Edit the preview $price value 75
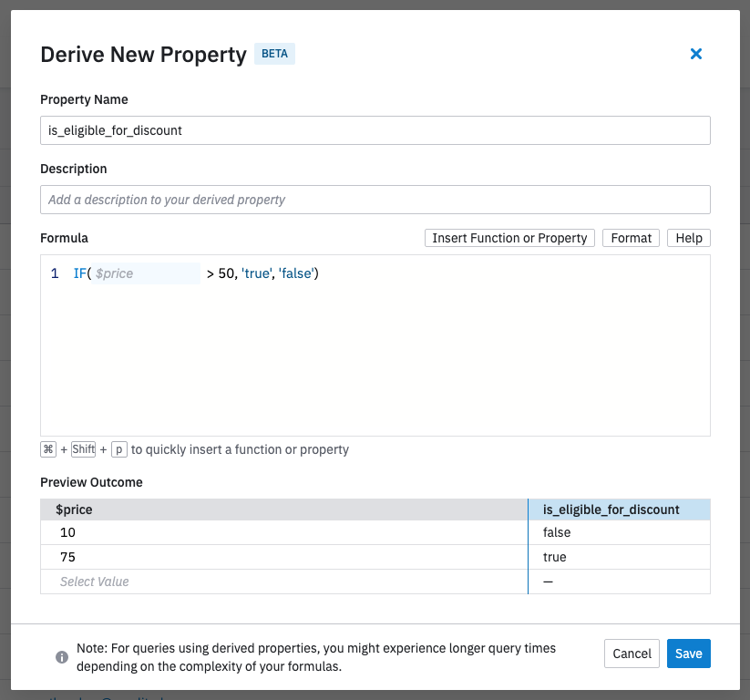Image resolution: width=750 pixels, height=700 pixels. [x=283, y=557]
